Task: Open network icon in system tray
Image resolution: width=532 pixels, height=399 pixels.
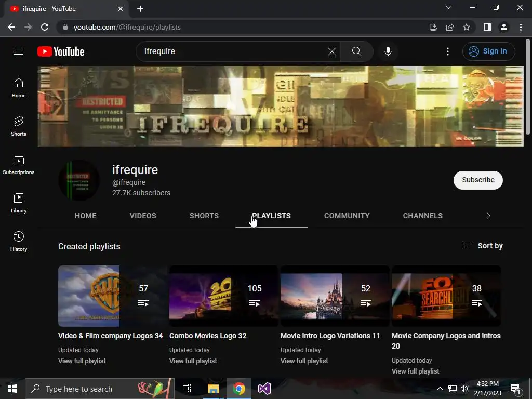Action: coord(453,389)
